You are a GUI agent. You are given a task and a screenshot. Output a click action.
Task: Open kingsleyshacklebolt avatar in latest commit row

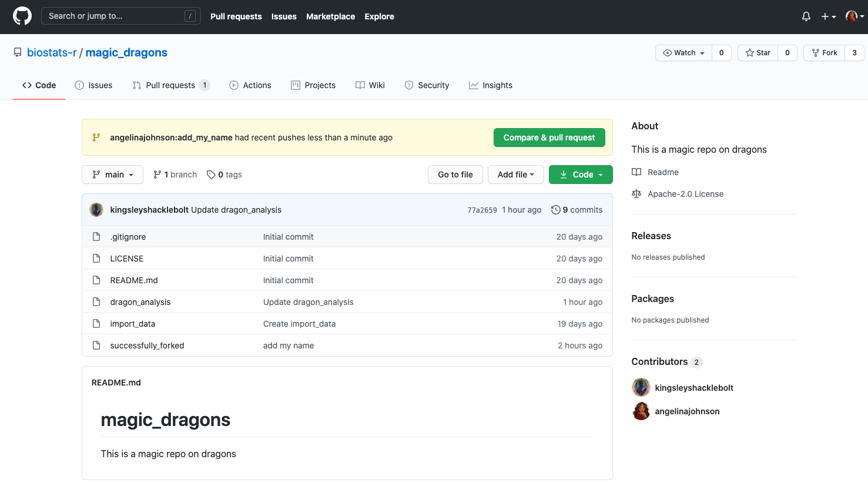[x=96, y=210]
